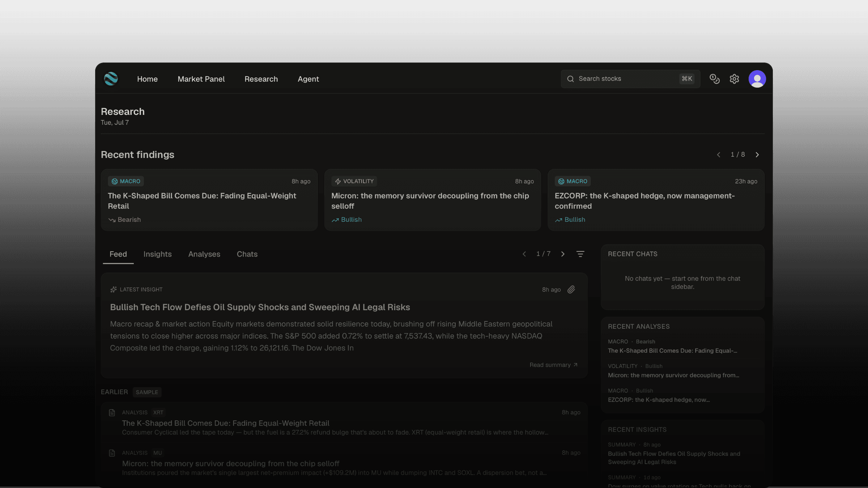Open the user profile avatar

tap(757, 79)
